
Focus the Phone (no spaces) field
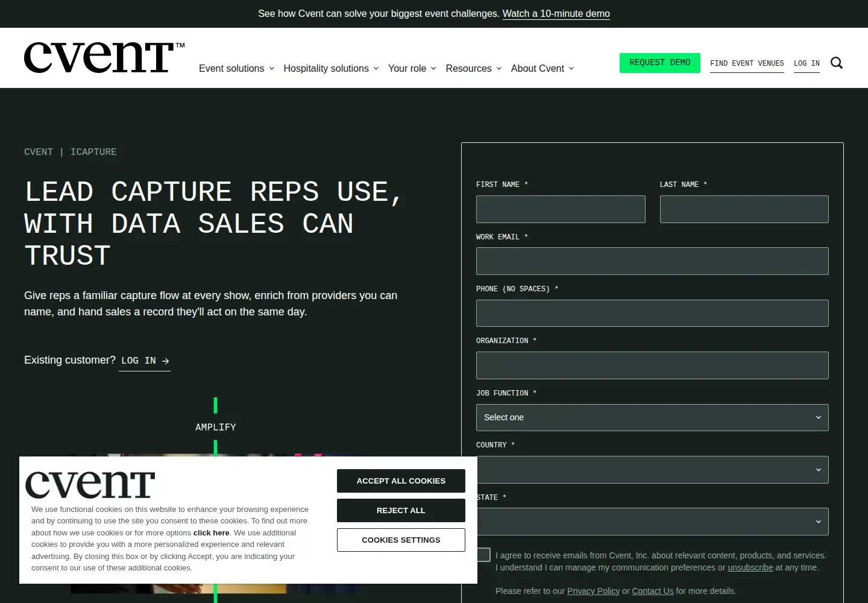652,314
